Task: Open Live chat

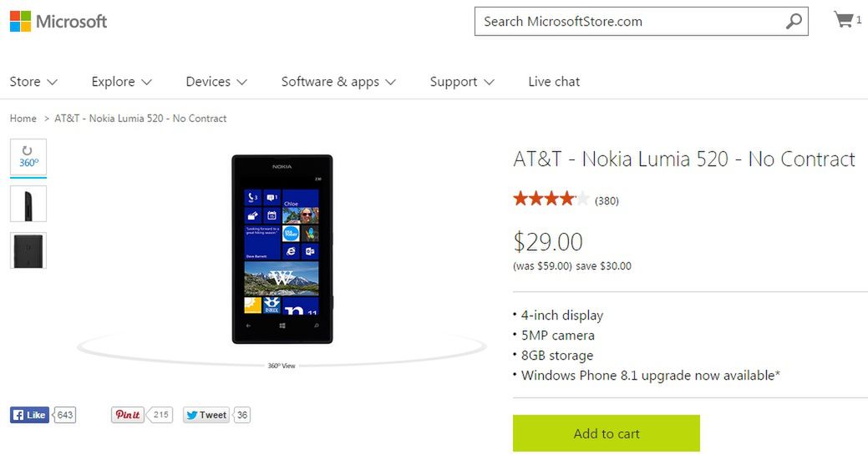Action: (554, 82)
